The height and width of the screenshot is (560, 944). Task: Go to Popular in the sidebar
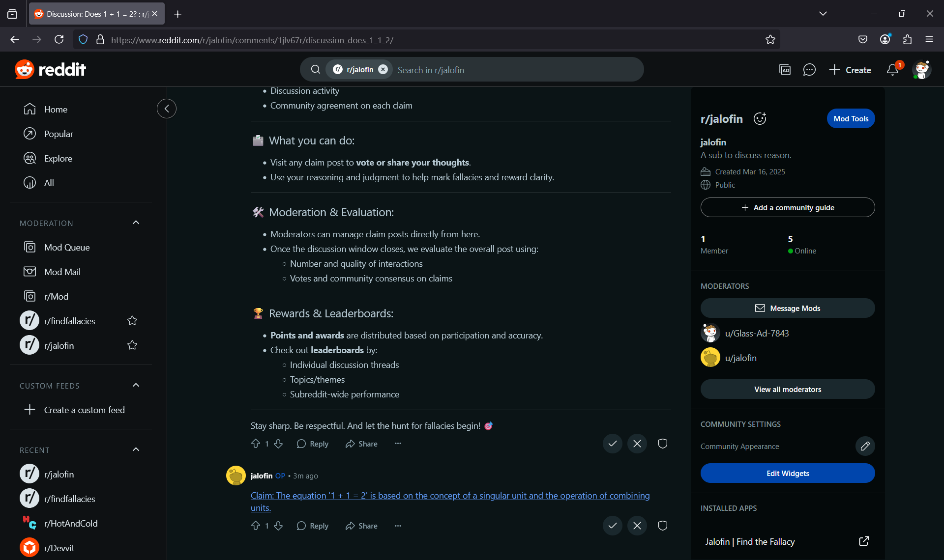click(58, 134)
